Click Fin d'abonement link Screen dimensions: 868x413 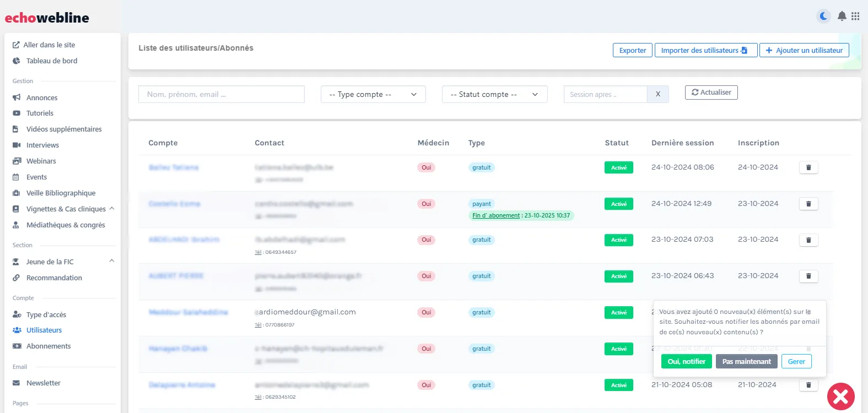(496, 215)
